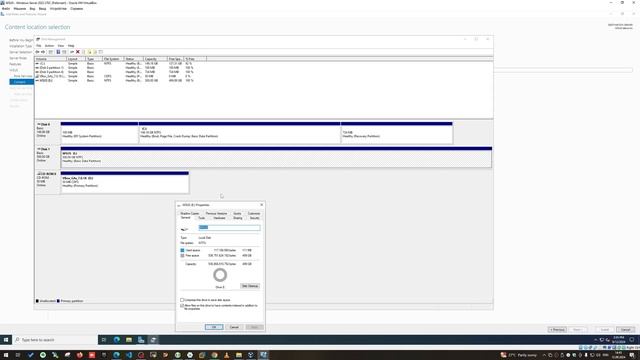Click Cancel in the Properties dialog
640x360 pixels.
coord(234,327)
